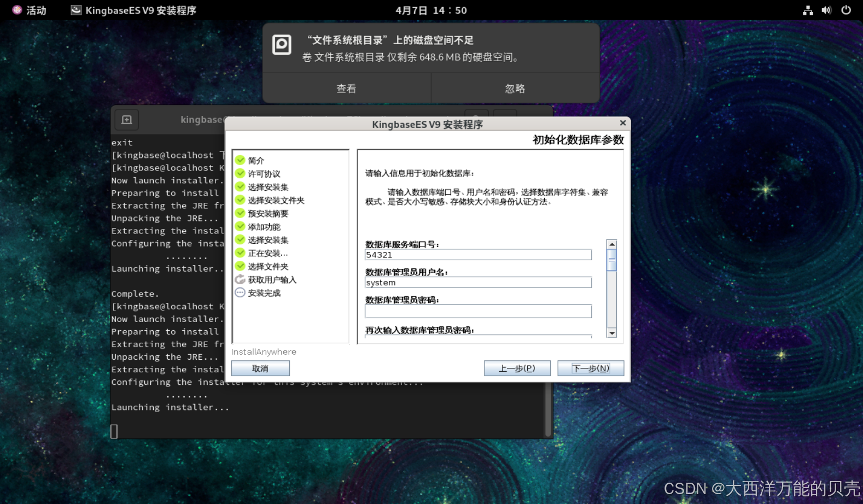Open the clock and calendar panel

point(431,10)
